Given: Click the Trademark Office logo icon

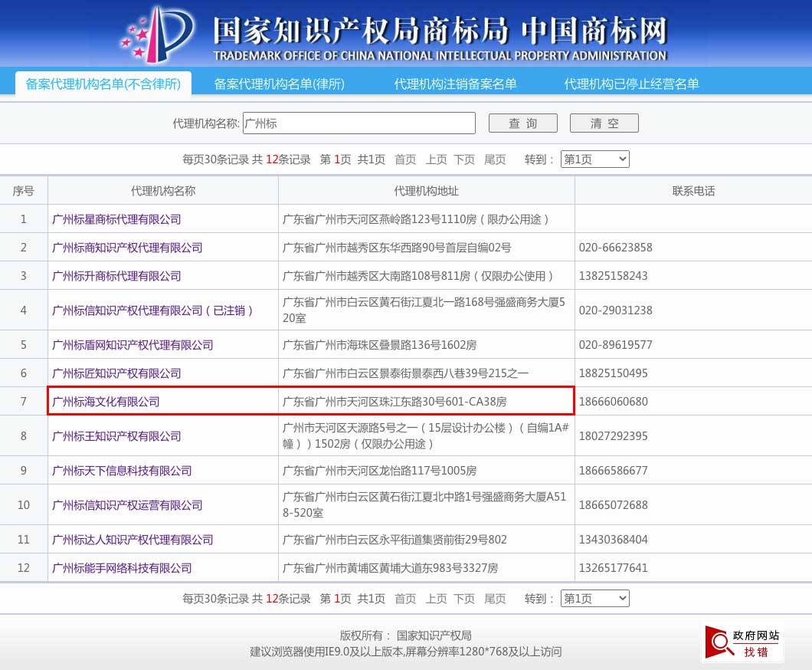Looking at the screenshot, I should 157,34.
